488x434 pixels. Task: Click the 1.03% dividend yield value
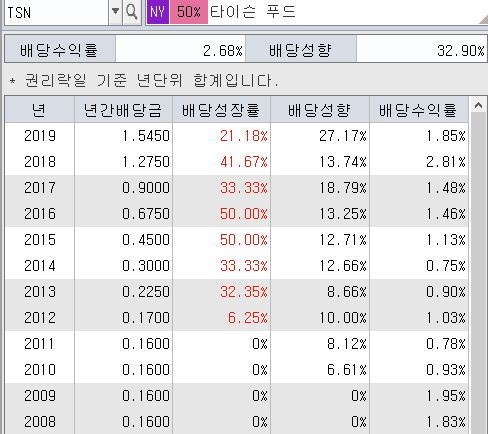point(446,318)
